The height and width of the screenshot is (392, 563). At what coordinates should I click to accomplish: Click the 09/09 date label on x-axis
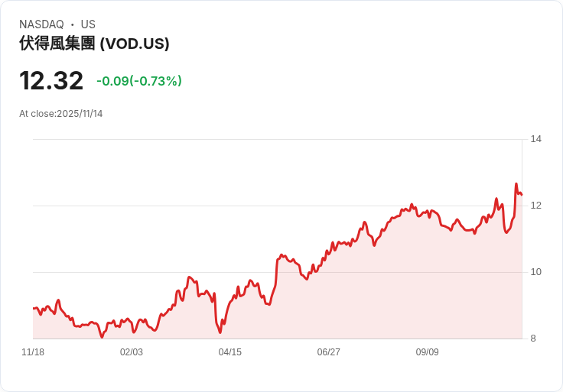coord(428,352)
